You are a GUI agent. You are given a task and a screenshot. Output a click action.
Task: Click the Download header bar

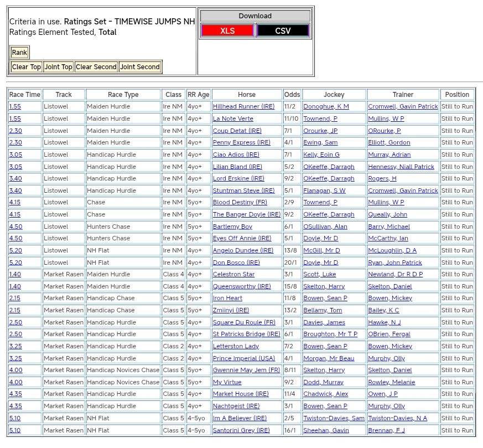255,16
